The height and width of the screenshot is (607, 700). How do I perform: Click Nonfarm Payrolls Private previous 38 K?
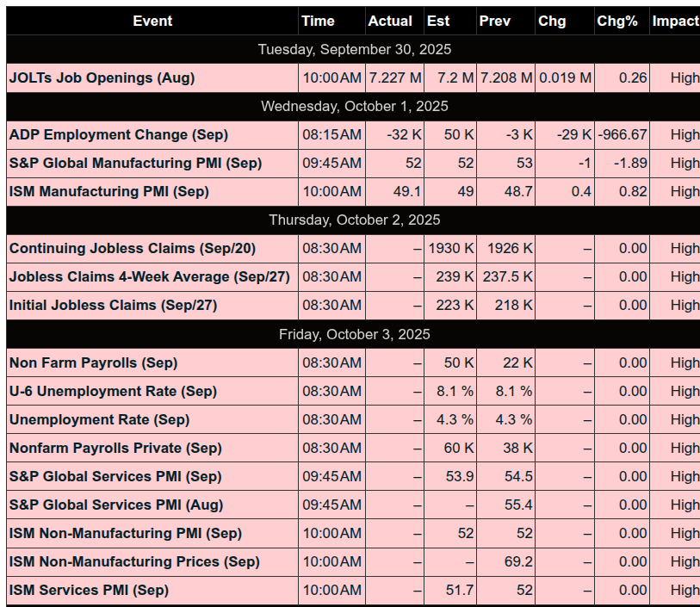[517, 448]
